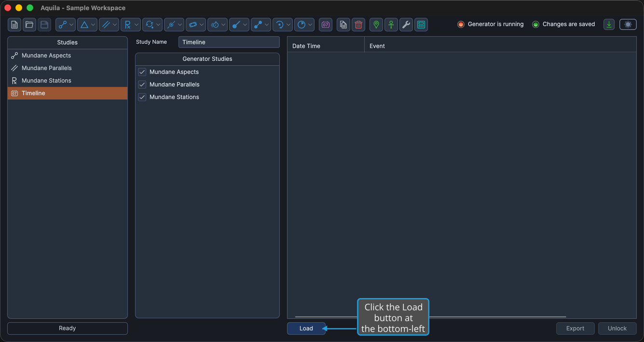Open workspace via the folder icon

(x=29, y=25)
